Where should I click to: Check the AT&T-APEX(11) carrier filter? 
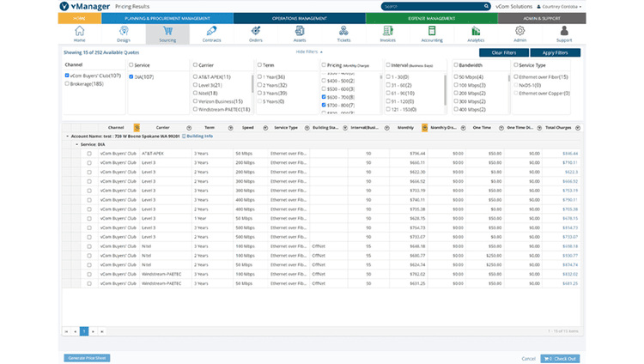tap(195, 76)
